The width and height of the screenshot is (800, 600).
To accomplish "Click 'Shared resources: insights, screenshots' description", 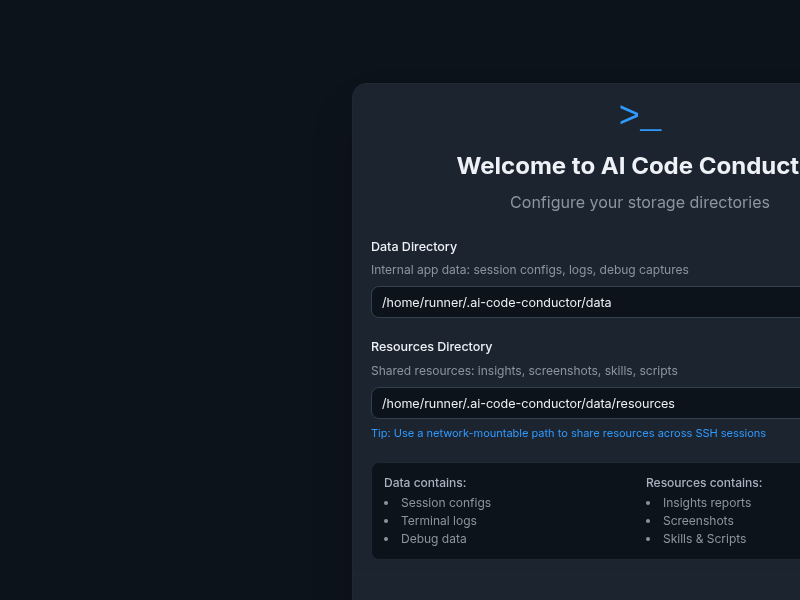I will [x=524, y=371].
